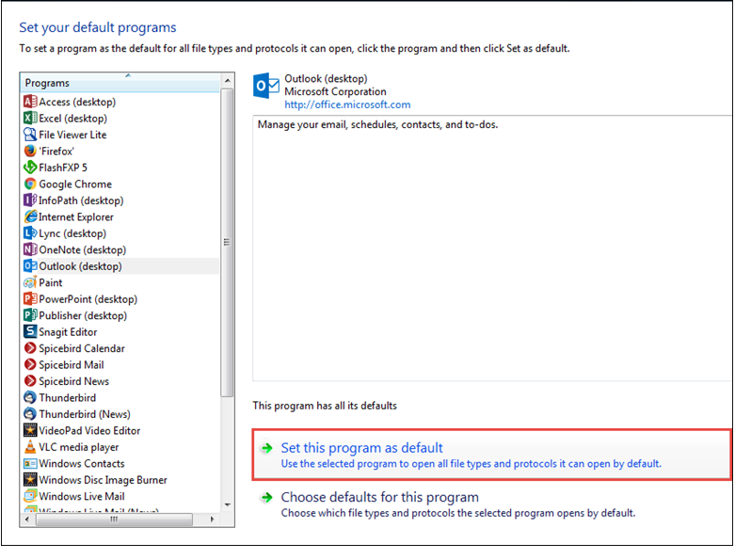Screen dimensions: 735x560
Task: Click the horizontal scroll left arrow
Action: click(27, 520)
